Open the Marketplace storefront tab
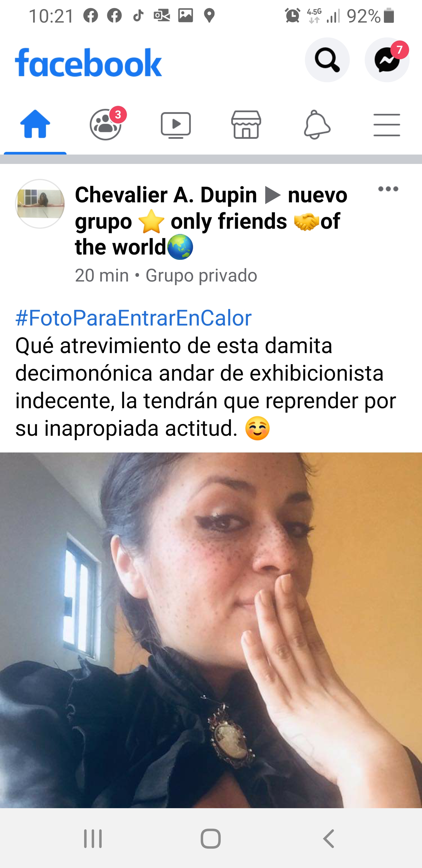The image size is (422, 868). [x=246, y=124]
